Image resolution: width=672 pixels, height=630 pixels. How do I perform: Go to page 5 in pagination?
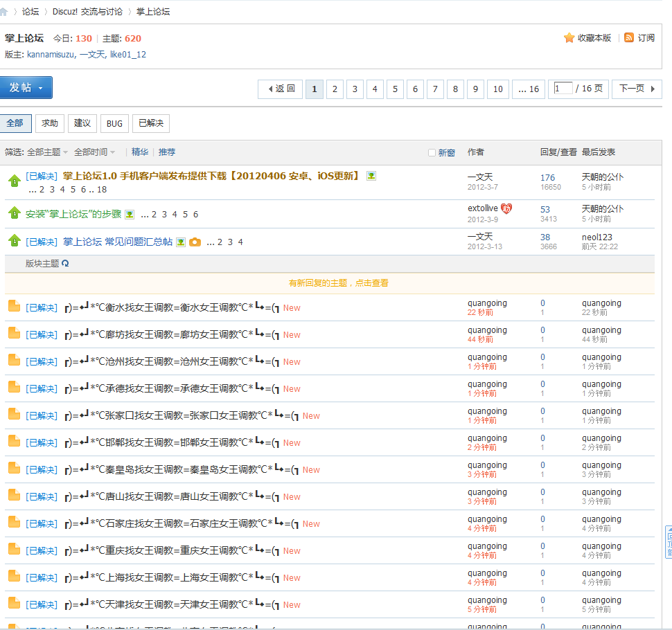click(x=395, y=89)
